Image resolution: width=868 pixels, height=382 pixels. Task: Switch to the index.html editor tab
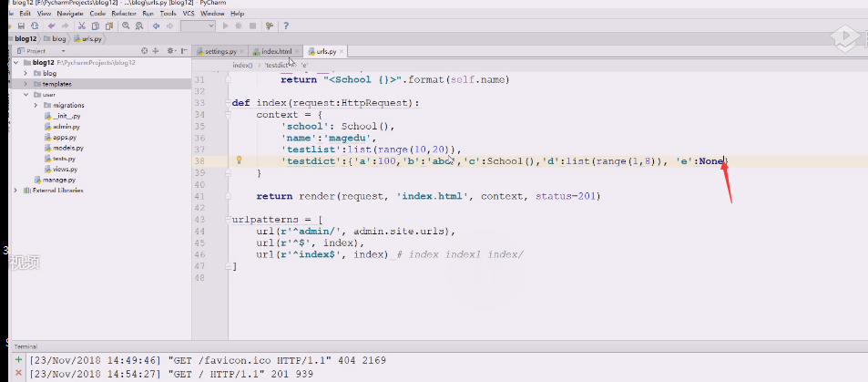pos(276,52)
